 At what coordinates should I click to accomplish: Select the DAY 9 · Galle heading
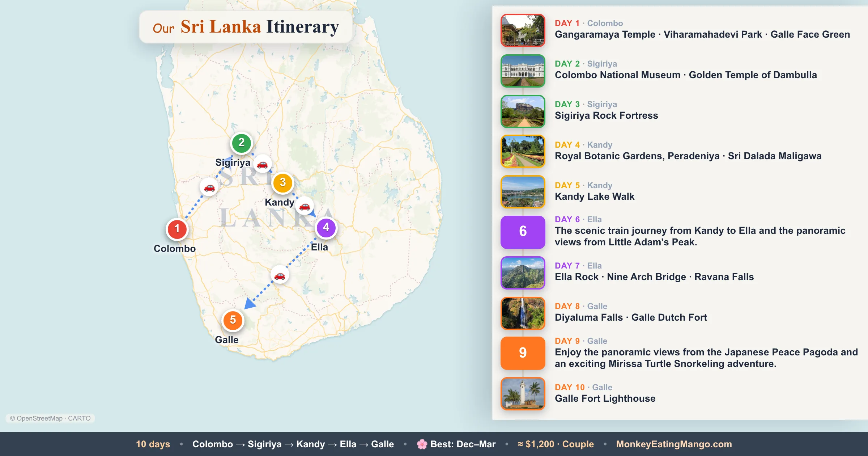point(581,341)
